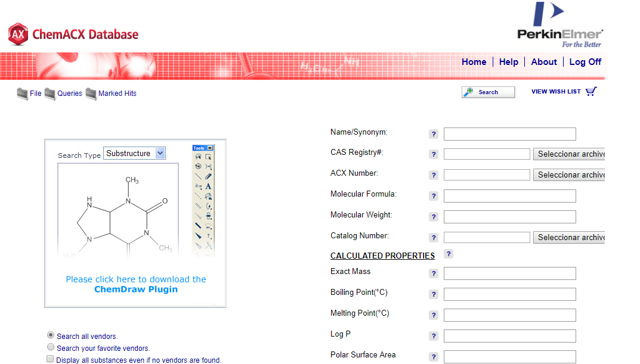Select the Lasso tool in ChemDraw palette
This screenshot has width=640, height=364.
[198, 157]
